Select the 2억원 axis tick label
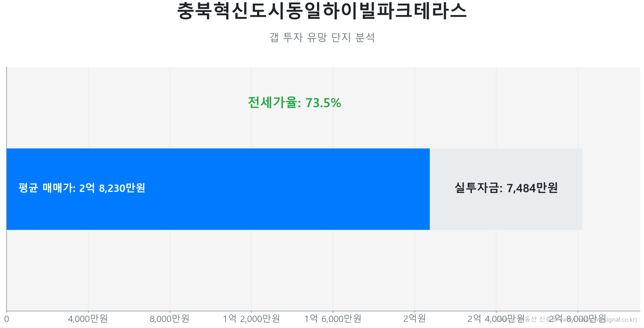Image resolution: width=644 pixels, height=328 pixels. (x=414, y=319)
